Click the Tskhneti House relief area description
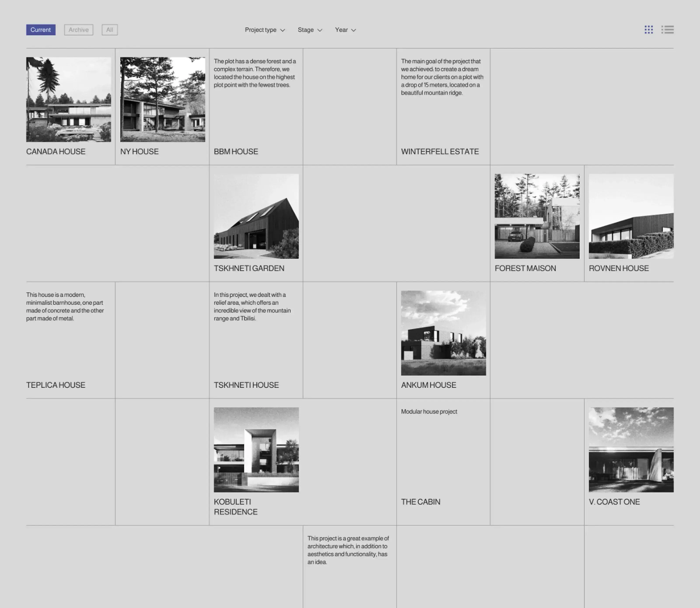Image resolution: width=700 pixels, height=608 pixels. pyautogui.click(x=252, y=306)
